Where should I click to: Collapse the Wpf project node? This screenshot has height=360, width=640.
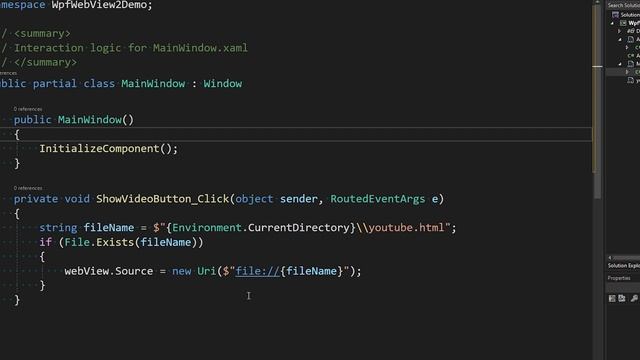(612, 23)
